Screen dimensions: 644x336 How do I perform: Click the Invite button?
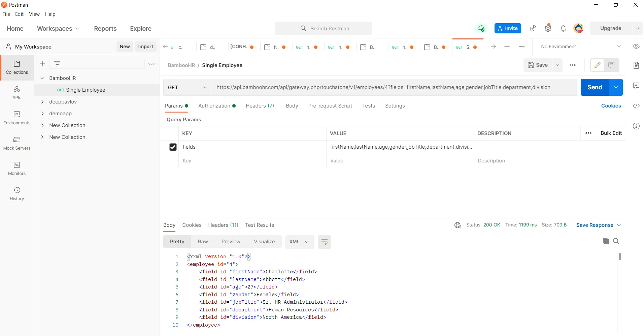tap(508, 28)
